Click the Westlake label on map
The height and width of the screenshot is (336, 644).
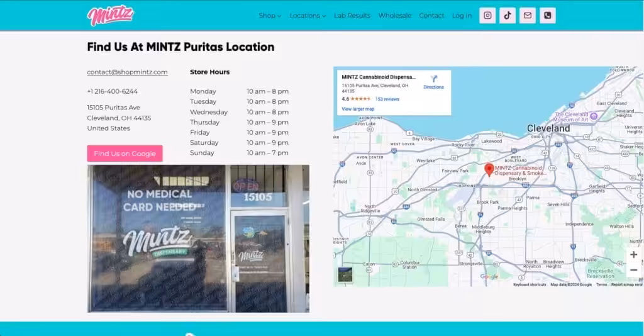click(x=426, y=160)
